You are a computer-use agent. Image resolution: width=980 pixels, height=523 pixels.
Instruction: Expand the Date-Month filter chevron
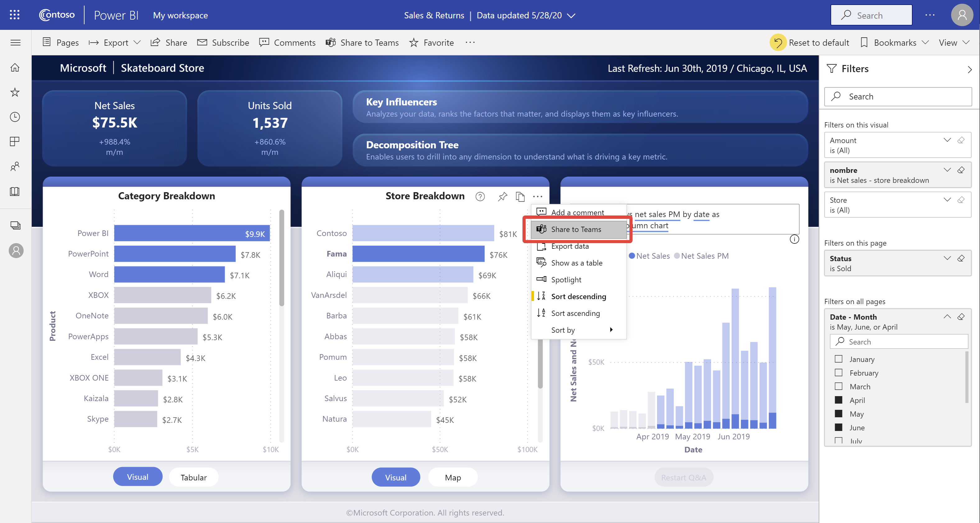(x=946, y=317)
